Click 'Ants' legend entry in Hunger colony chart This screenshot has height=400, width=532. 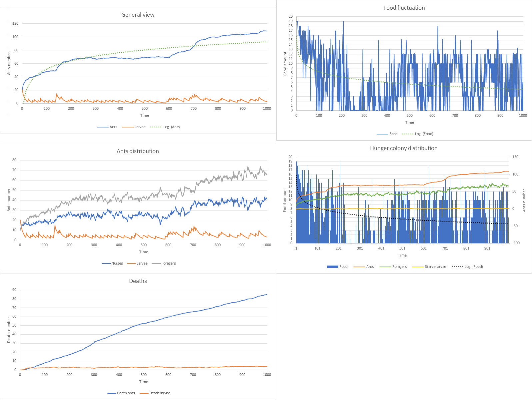point(364,267)
